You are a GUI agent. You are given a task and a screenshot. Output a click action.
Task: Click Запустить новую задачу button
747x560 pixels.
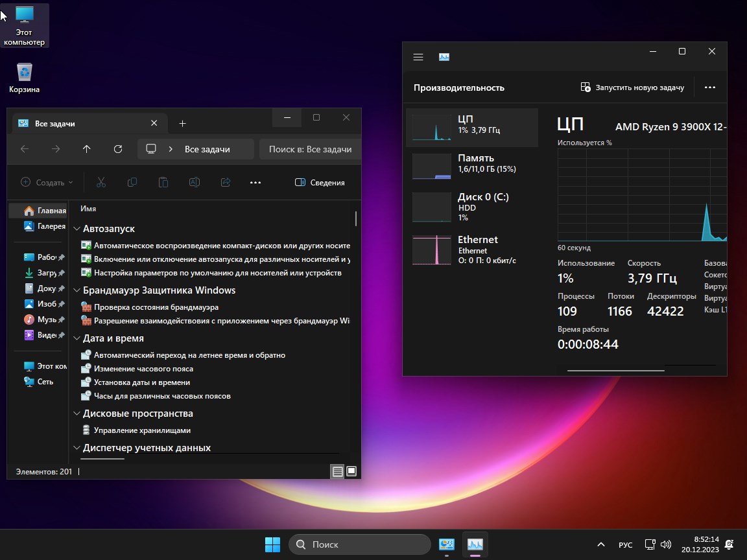(x=632, y=87)
